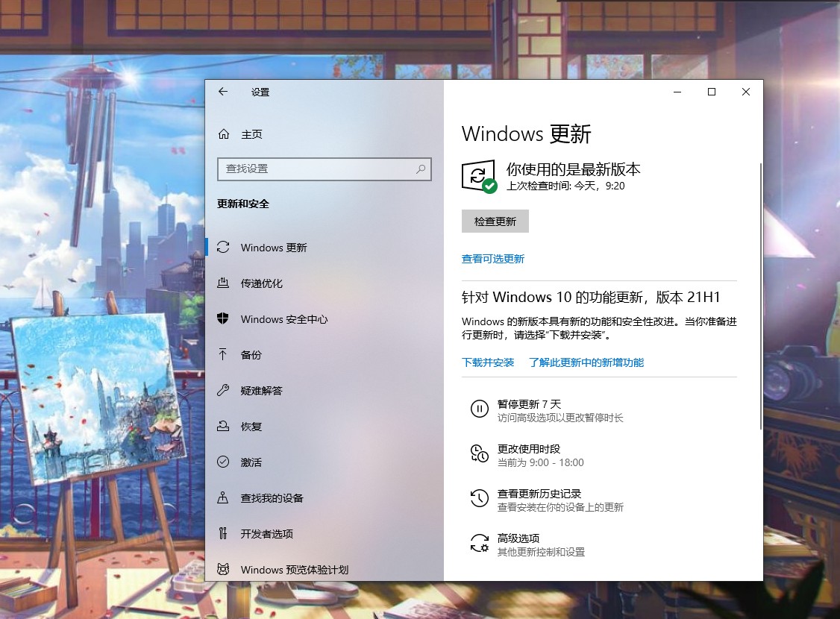Select 开发者选项 in sidebar
This screenshot has width=840, height=619.
[x=324, y=533]
